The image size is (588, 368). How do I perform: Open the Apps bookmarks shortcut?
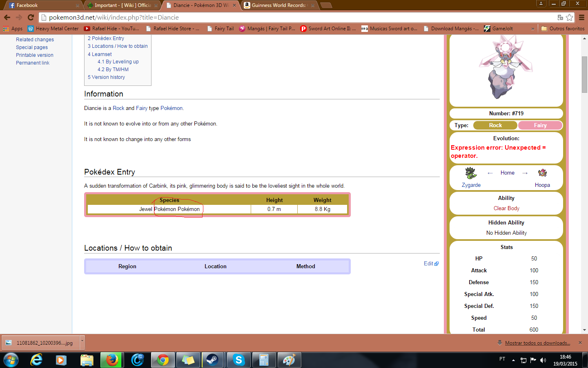13,29
